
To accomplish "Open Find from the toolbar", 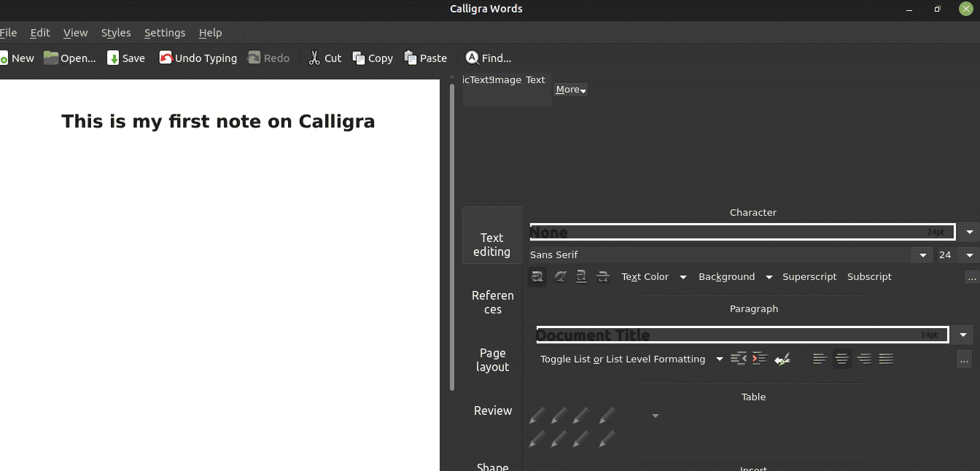I will coord(489,58).
